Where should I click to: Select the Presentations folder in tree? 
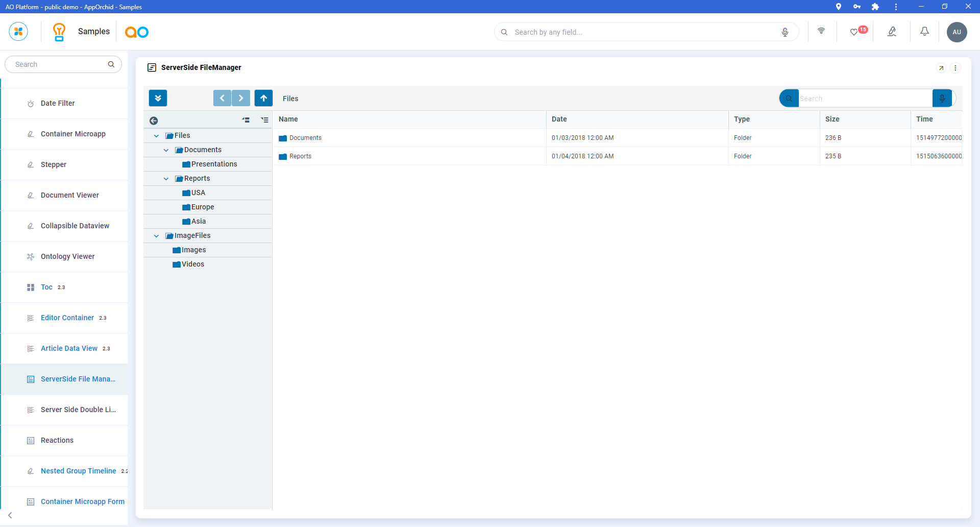coord(214,164)
